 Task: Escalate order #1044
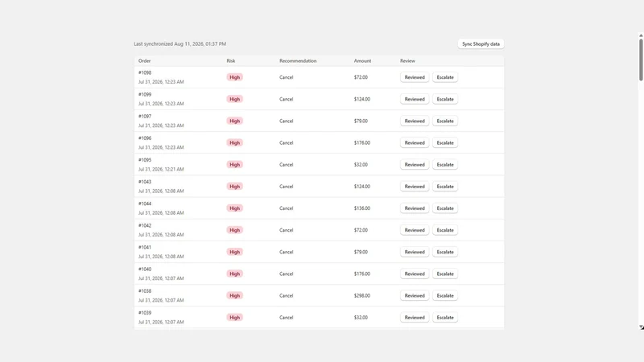click(x=445, y=208)
